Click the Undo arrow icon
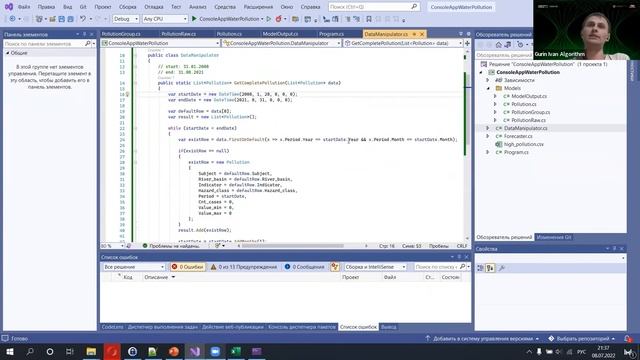Image resolution: width=640 pixels, height=360 pixels. point(83,19)
